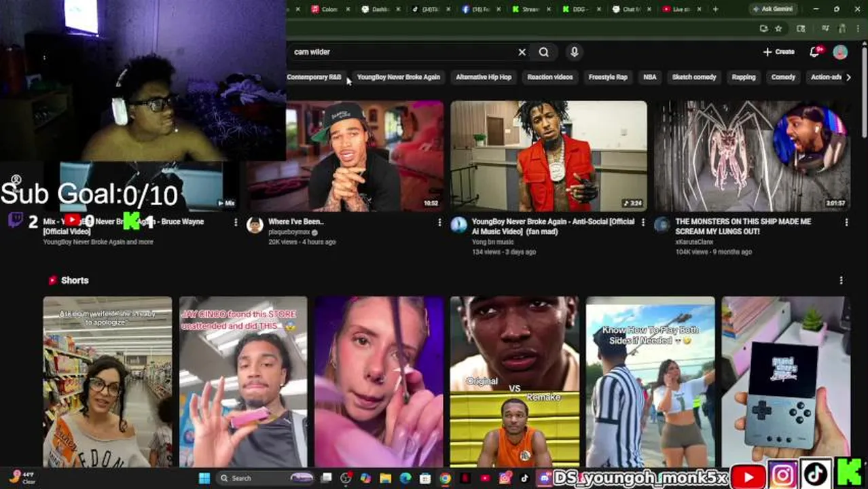Click the Windows taskbar Search box

(265, 478)
